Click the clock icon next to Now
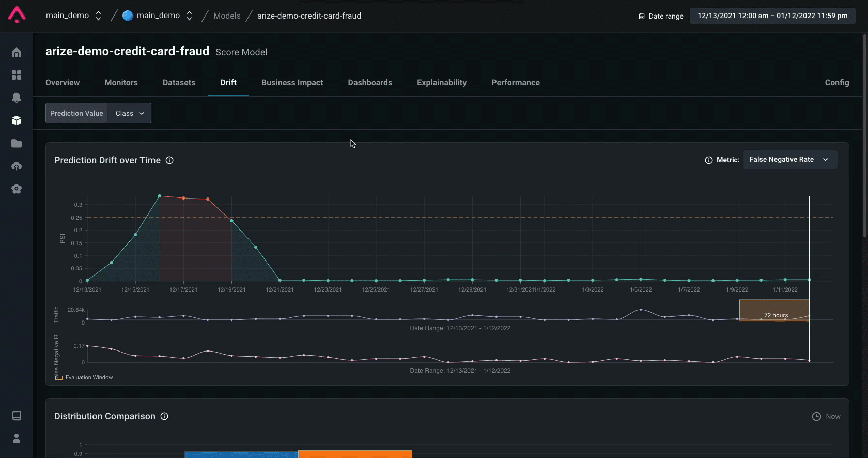868x458 pixels. (816, 416)
